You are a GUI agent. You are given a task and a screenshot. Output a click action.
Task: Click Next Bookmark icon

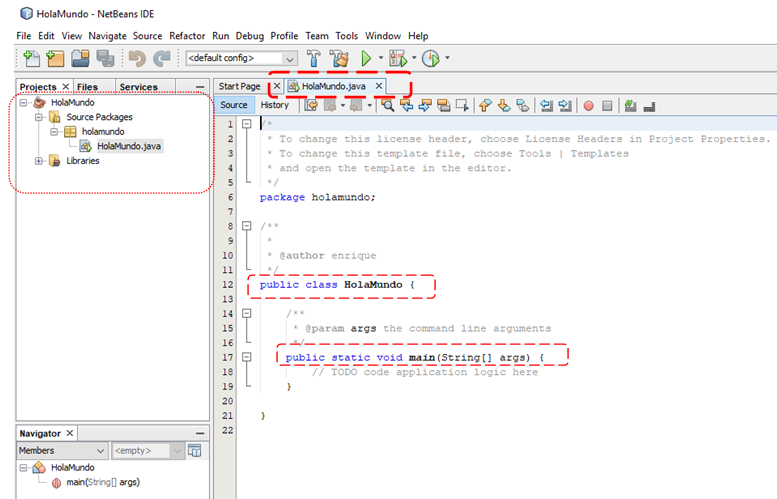(x=504, y=105)
